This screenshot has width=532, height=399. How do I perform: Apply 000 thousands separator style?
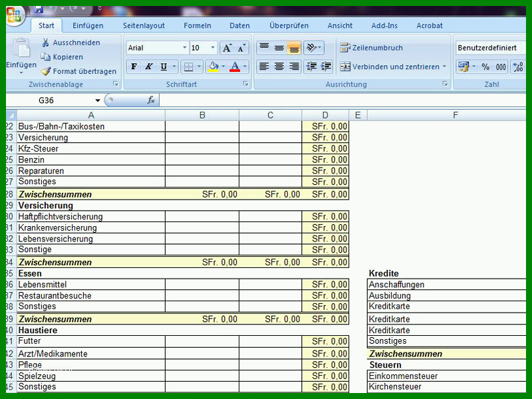[501, 66]
